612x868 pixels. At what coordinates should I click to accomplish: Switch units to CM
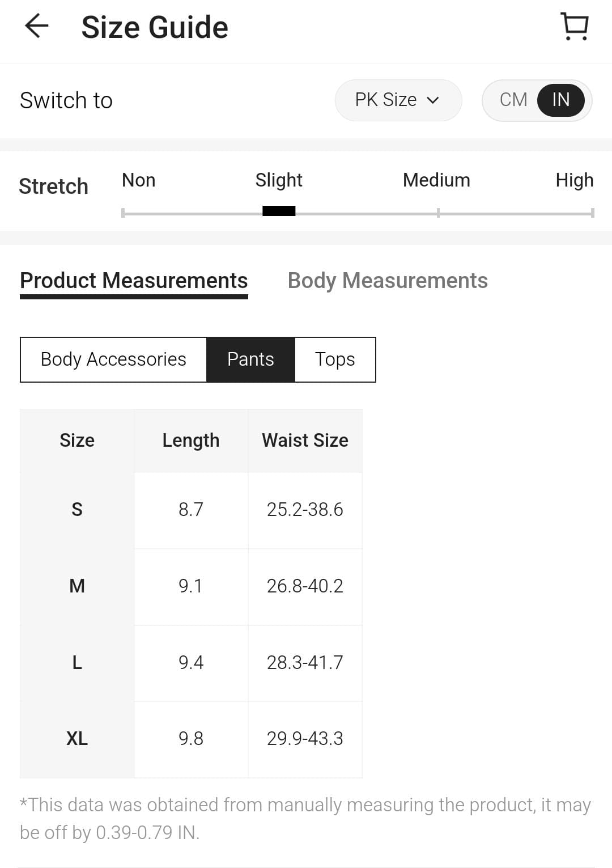513,100
